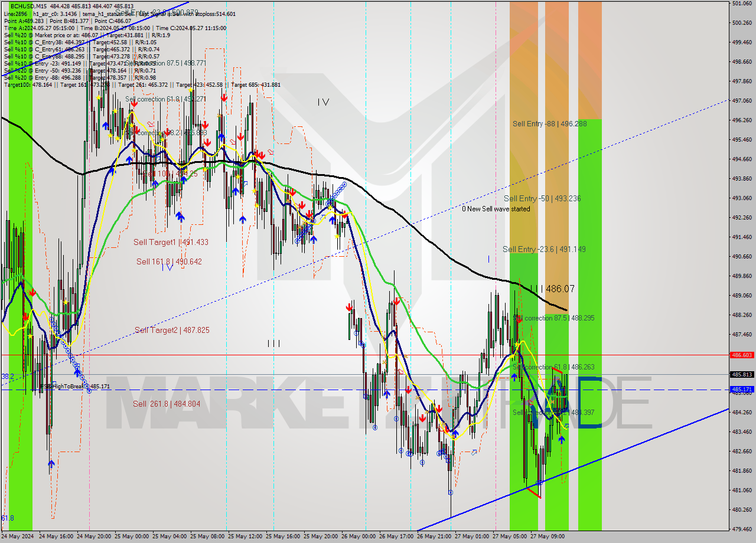Click the red 486.603 price tag
Viewport: 756px width, 543px height.
coord(742,355)
